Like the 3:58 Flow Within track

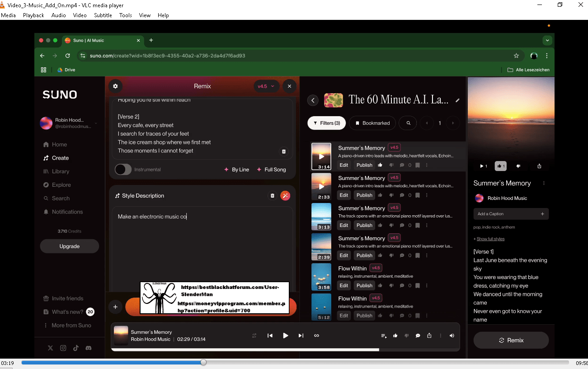pyautogui.click(x=380, y=285)
